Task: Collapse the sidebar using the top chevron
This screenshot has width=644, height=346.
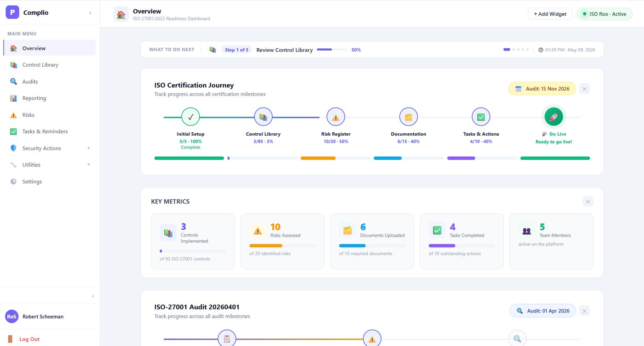Action: pos(90,13)
